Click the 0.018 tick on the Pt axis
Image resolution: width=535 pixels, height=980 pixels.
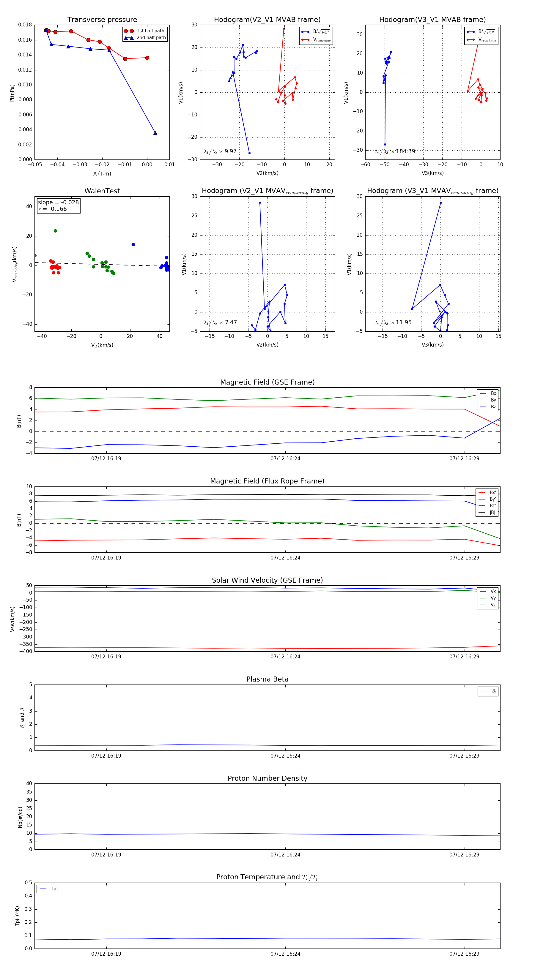[x=25, y=25]
